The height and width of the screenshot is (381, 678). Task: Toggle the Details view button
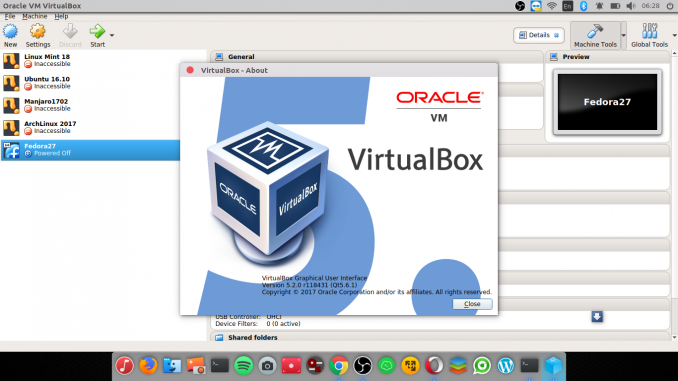pos(539,35)
